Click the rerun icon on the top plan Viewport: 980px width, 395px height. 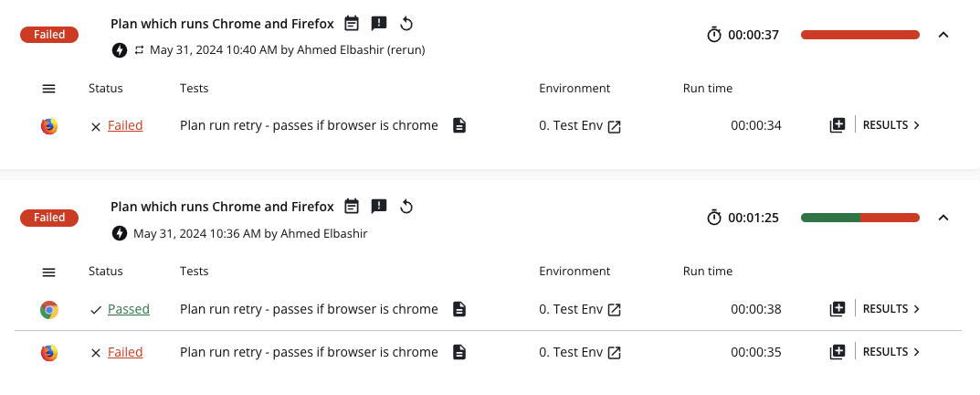(407, 23)
